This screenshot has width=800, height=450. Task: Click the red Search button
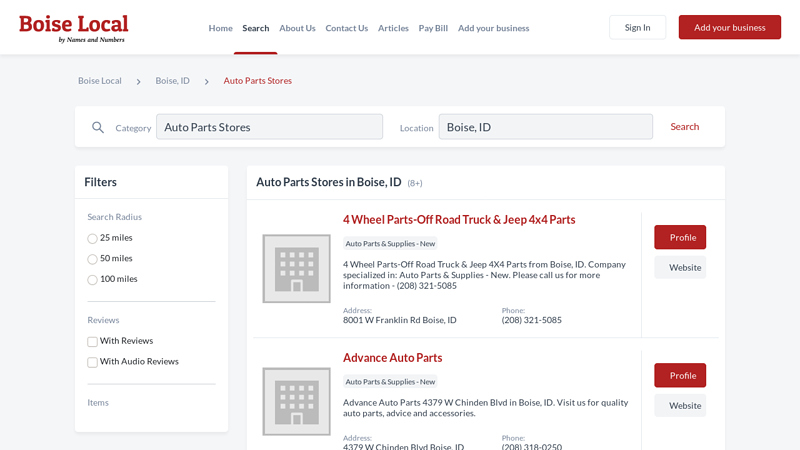coord(685,127)
